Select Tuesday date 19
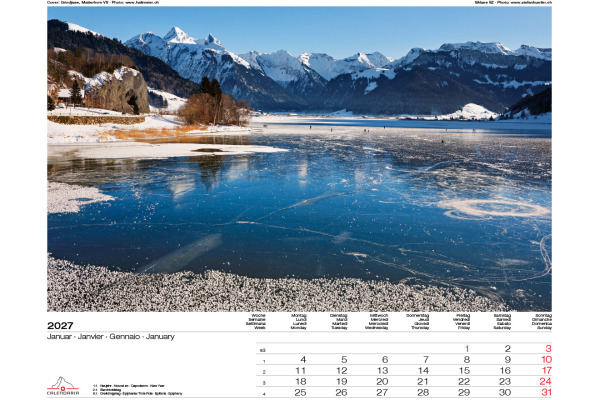 click(342, 382)
